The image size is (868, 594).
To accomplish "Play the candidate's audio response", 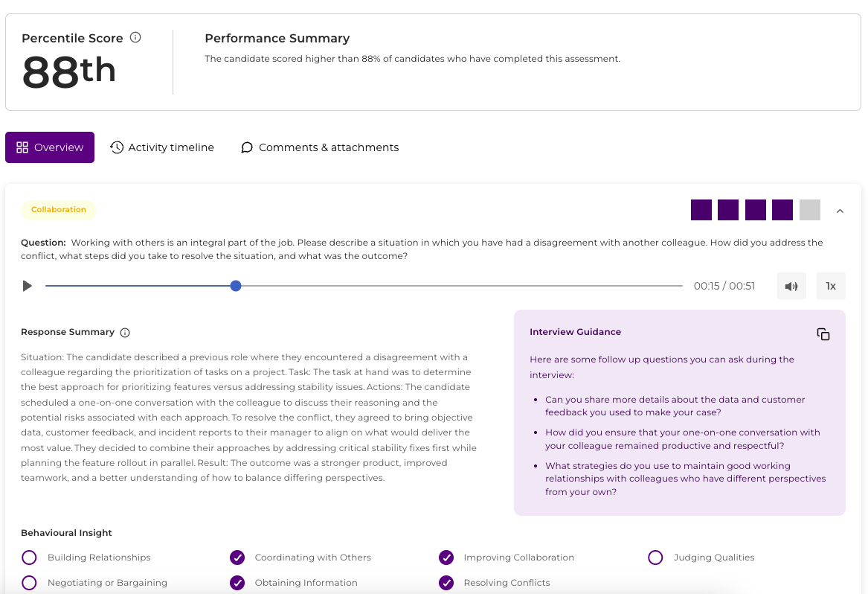I will (28, 286).
